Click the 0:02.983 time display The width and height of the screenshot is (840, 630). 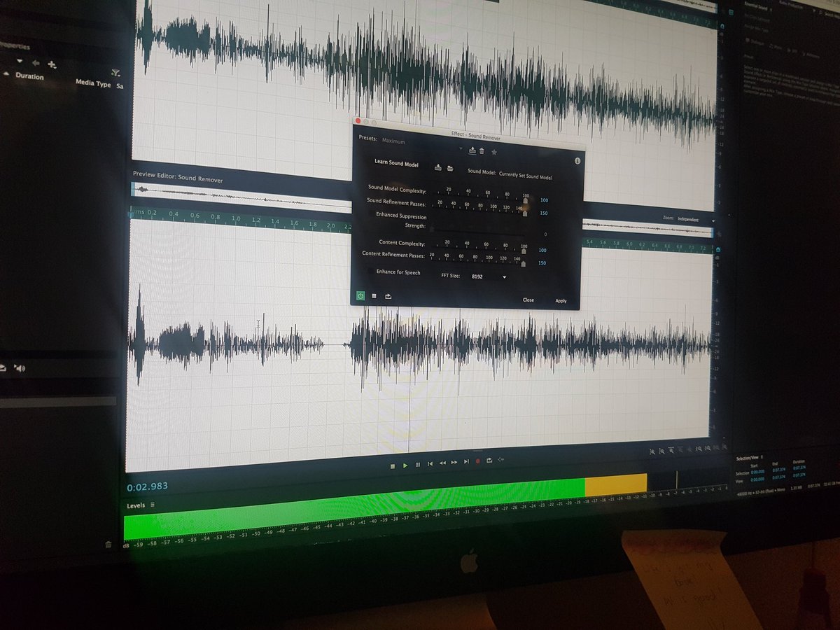point(147,486)
